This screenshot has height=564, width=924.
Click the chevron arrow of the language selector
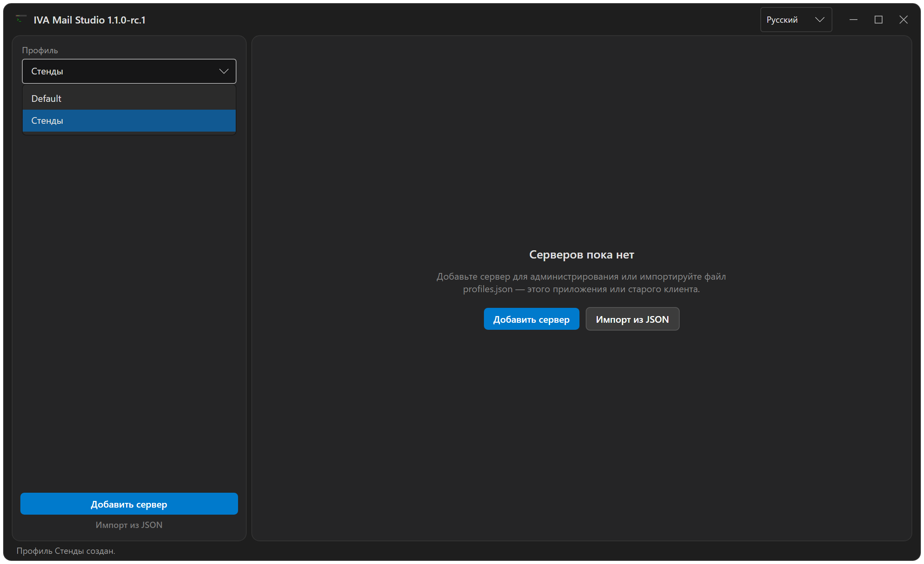pos(819,20)
